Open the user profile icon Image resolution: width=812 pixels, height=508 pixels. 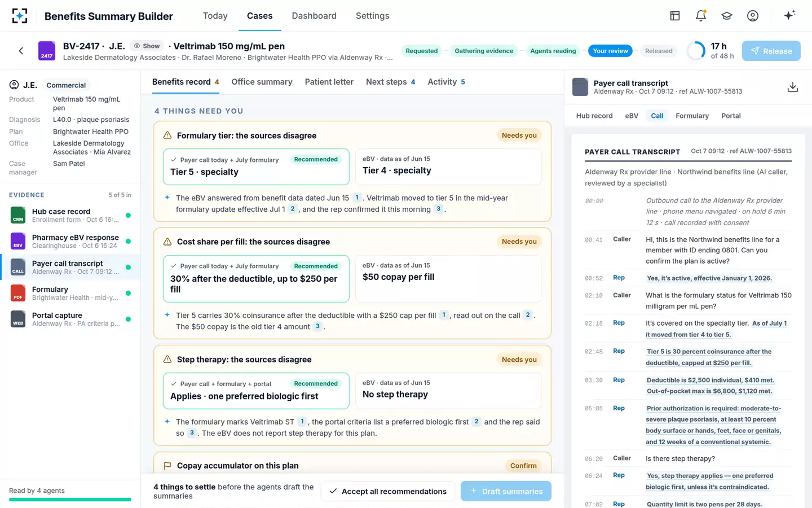[753, 16]
